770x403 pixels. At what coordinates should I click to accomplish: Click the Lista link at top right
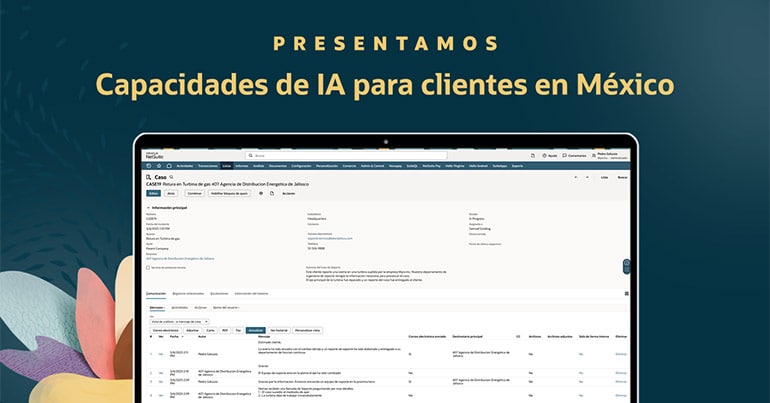point(605,177)
